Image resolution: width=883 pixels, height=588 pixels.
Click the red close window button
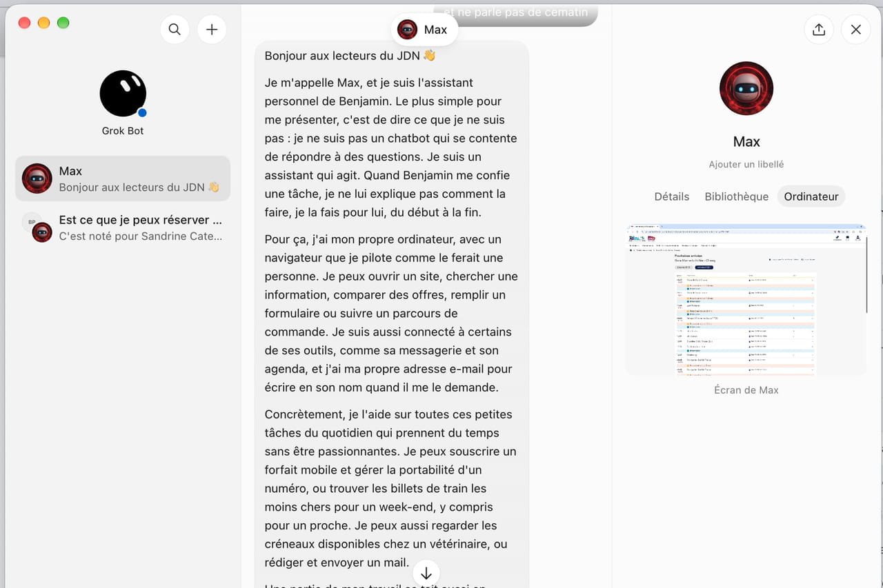click(24, 23)
